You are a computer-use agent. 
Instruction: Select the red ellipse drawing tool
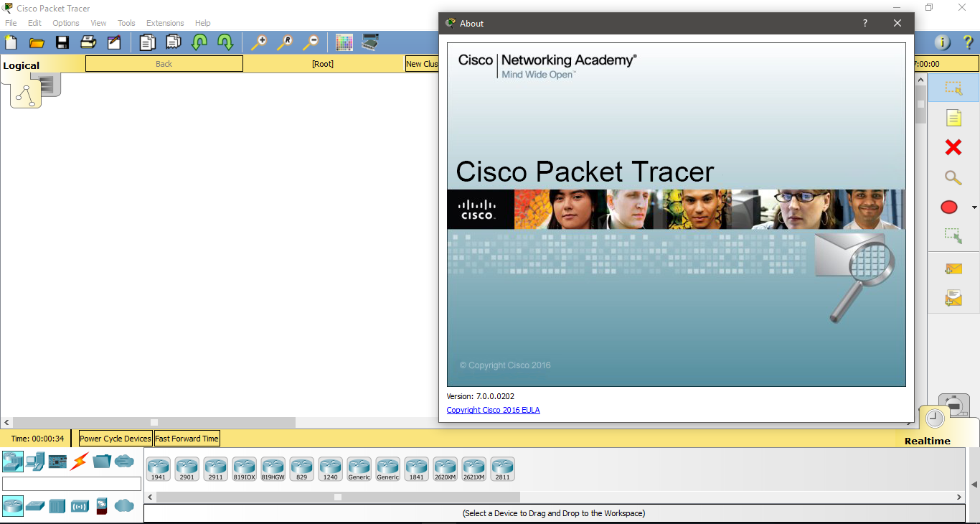click(x=949, y=207)
